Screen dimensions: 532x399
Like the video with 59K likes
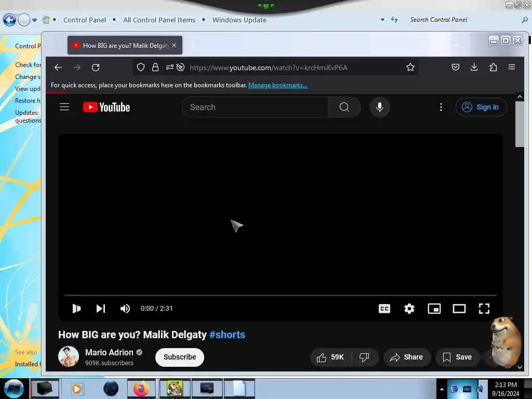tap(330, 357)
